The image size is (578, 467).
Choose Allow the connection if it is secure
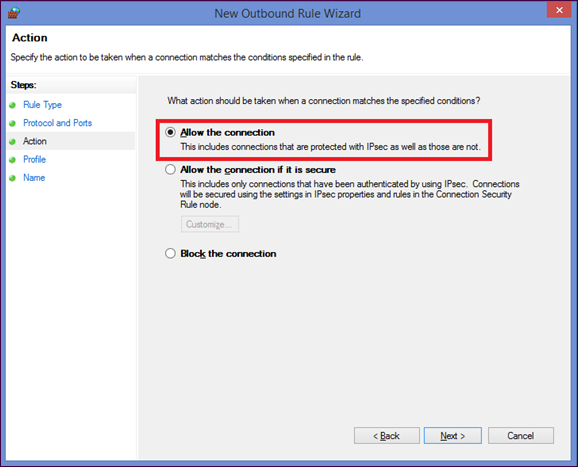170,170
